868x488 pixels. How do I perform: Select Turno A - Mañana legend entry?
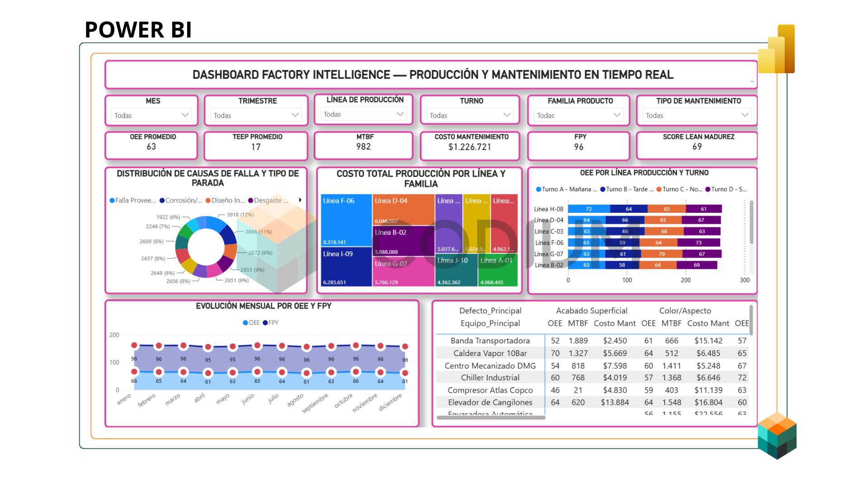point(566,189)
